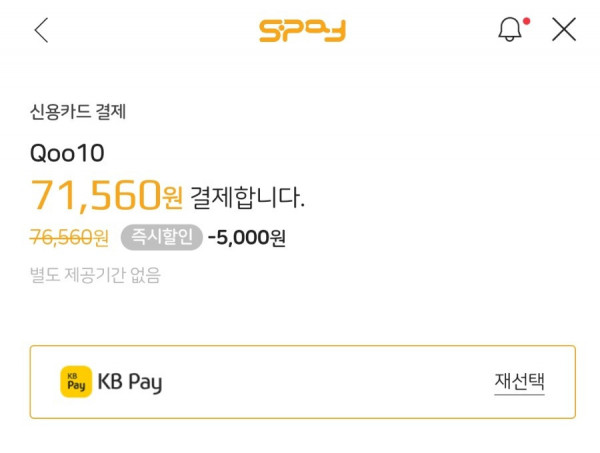Tap the 71,560원 payment amount
600x453 pixels.
point(106,196)
